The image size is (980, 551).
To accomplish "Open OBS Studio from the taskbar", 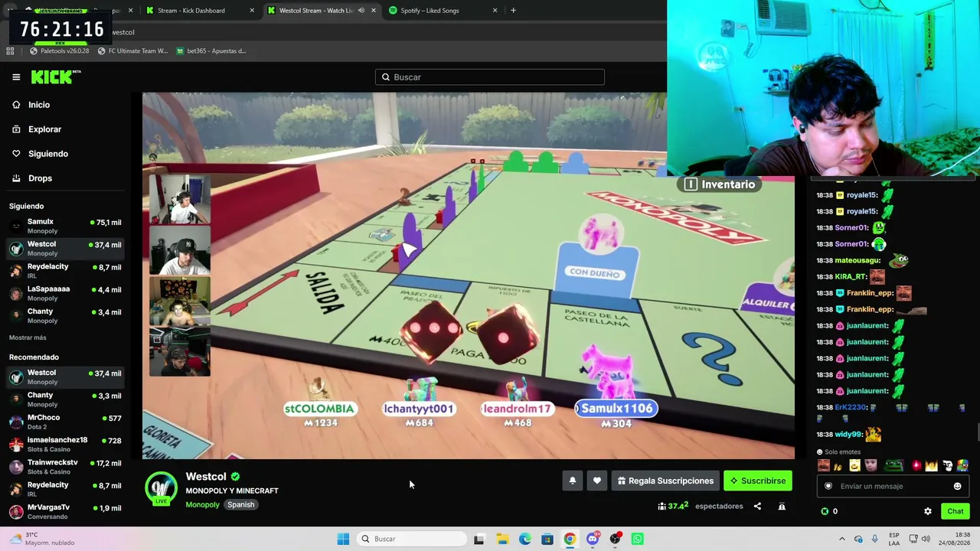I will pyautogui.click(x=615, y=539).
